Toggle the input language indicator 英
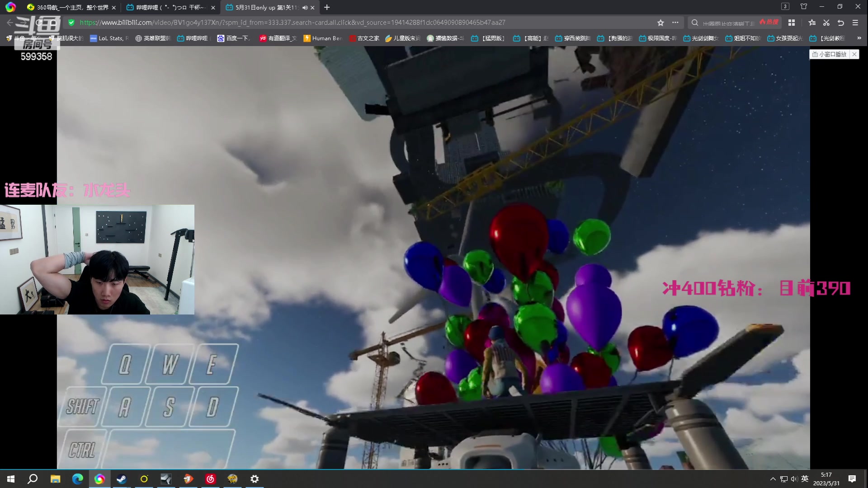 click(805, 479)
